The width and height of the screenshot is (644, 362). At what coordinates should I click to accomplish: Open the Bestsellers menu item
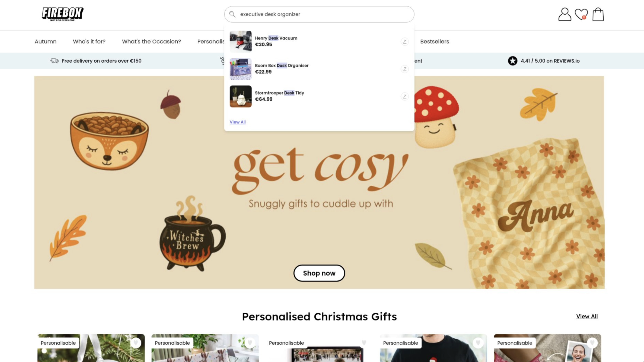[434, 41]
